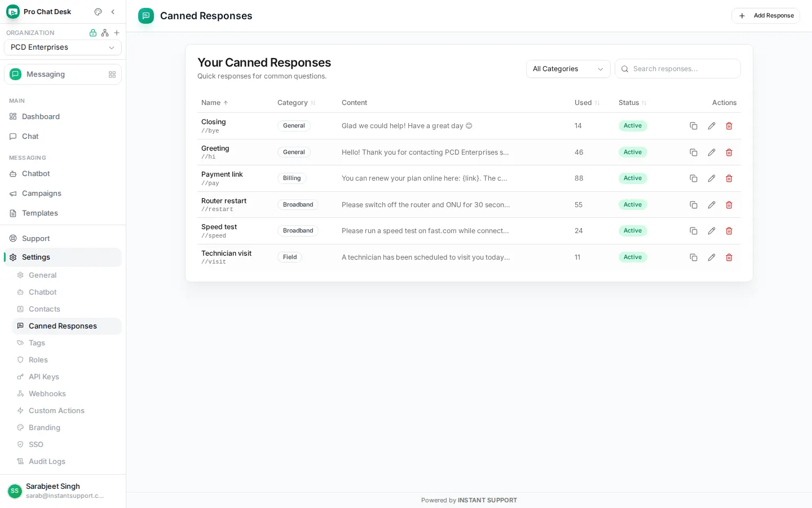
Task: Copy the Payment link response
Action: tap(694, 178)
